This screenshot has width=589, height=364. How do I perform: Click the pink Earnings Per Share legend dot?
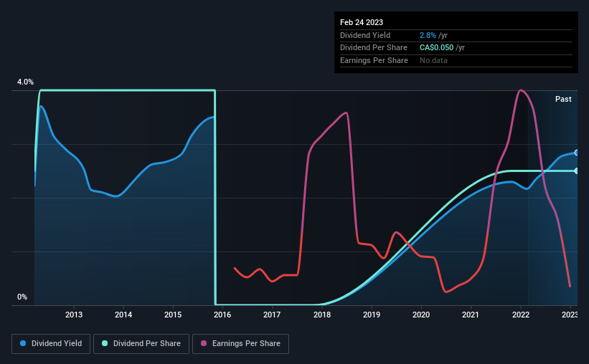coord(204,343)
